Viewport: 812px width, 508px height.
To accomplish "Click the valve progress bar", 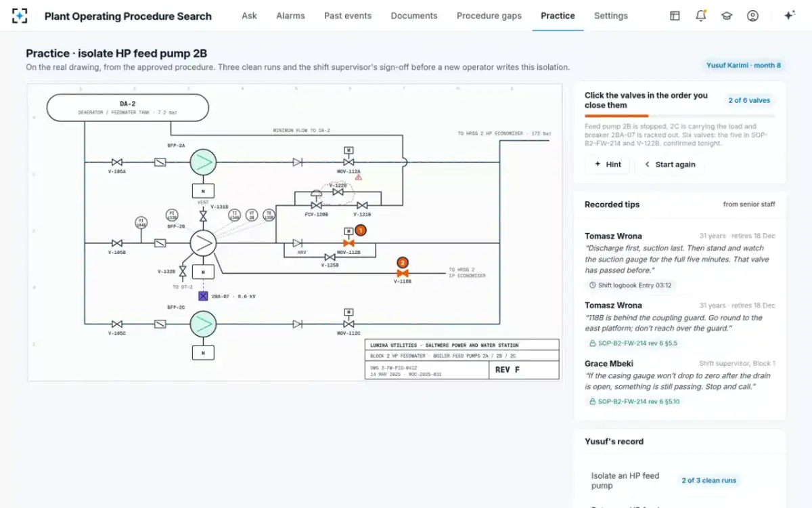I will tap(680, 116).
